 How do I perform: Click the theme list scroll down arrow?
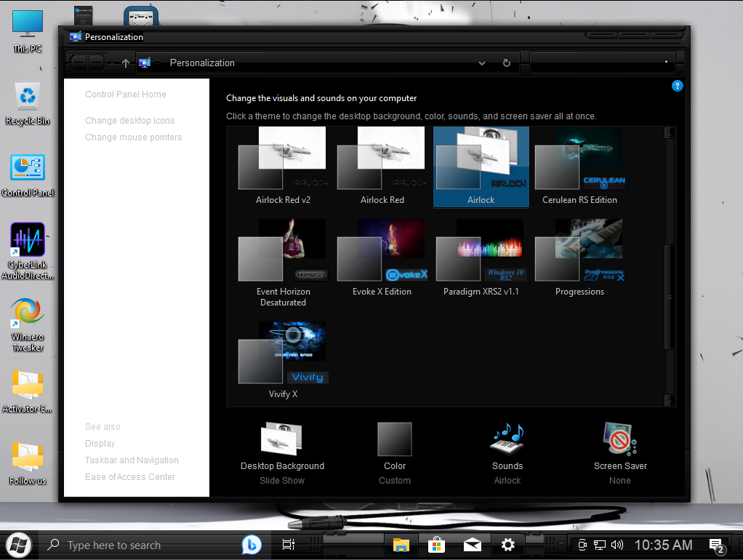[670, 400]
